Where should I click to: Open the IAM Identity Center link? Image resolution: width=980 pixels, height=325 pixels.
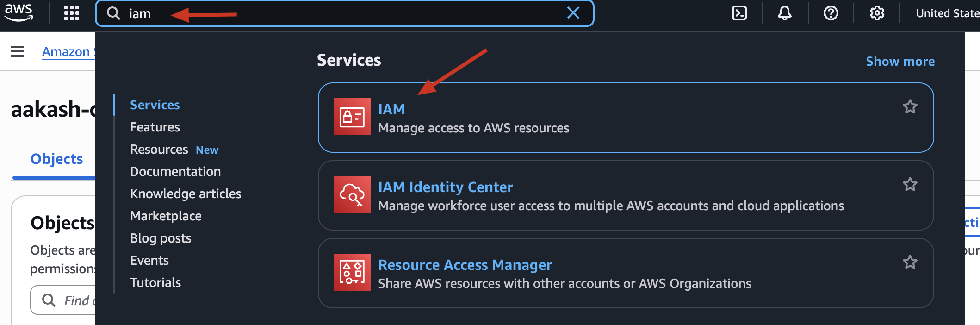(x=446, y=187)
